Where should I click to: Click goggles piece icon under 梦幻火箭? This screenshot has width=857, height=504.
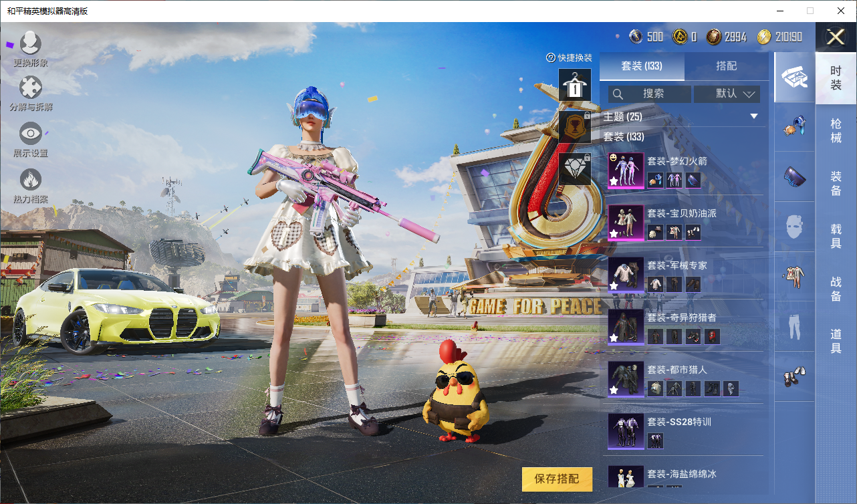point(693,180)
